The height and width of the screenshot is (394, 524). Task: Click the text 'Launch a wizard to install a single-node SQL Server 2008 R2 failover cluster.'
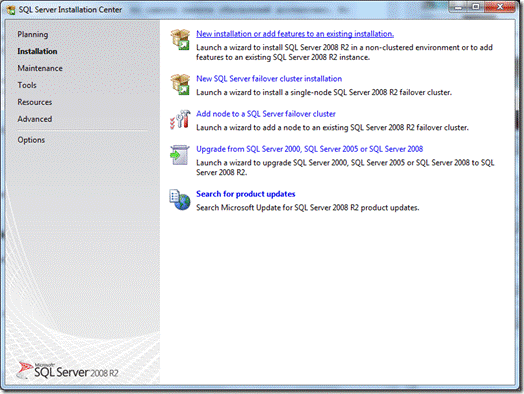pyautogui.click(x=324, y=93)
